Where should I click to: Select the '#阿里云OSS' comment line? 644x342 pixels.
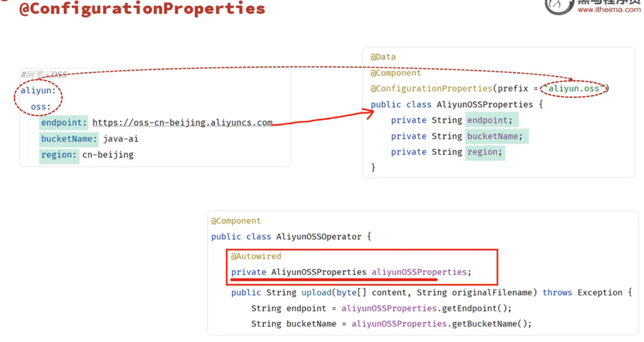tap(44, 75)
